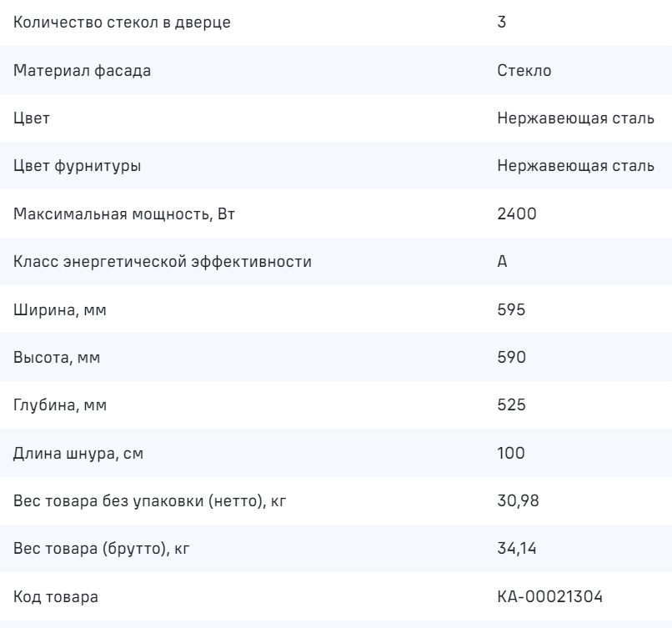The width and height of the screenshot is (672, 628).
Task: Click the 'Количество стекол в дверце' label
Action: pyautogui.click(x=123, y=23)
